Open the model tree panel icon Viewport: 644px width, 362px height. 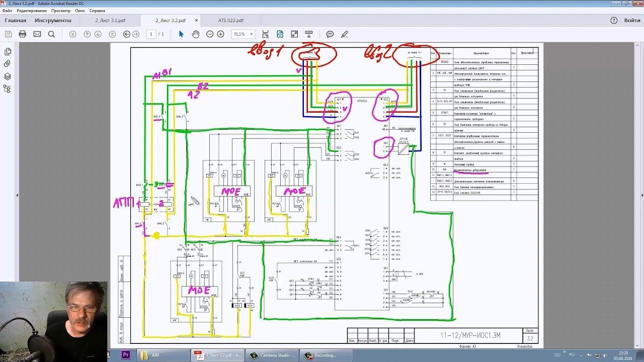click(x=8, y=89)
